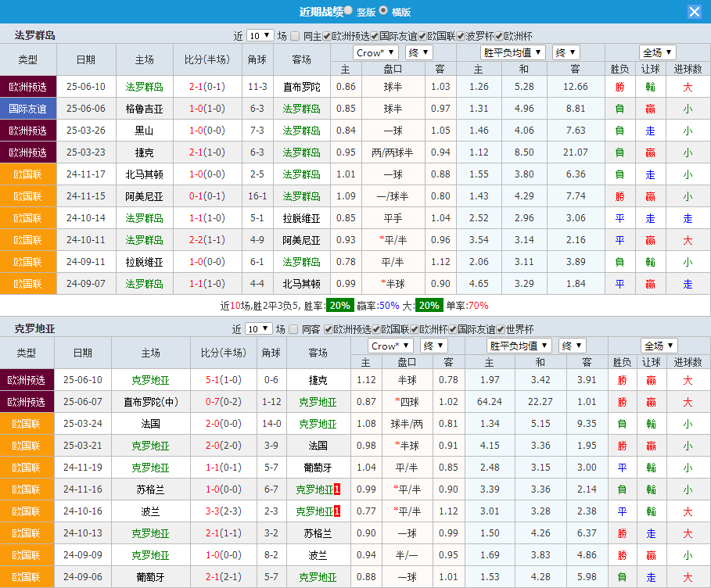Select the 横版 layout radio button
Screen dimensions: 711x588
pyautogui.click(x=383, y=11)
